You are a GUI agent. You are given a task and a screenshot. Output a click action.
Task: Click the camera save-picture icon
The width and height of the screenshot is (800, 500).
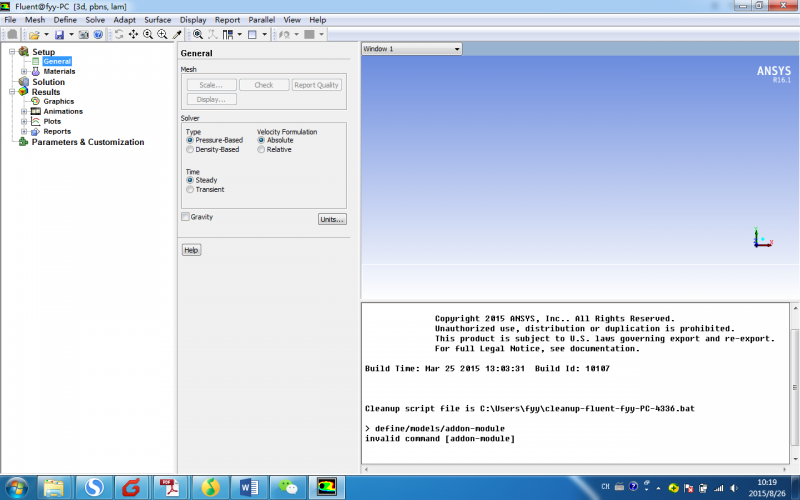point(84,35)
